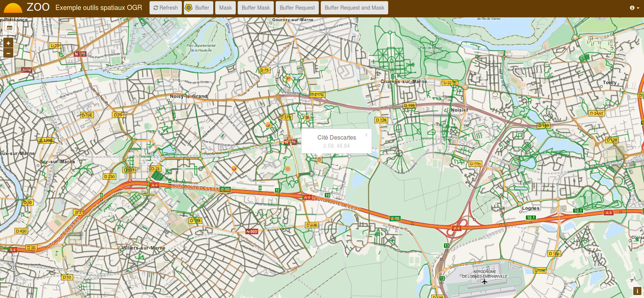The width and height of the screenshot is (644, 298).
Task: Zoom out with the minus button
Action: point(8,53)
